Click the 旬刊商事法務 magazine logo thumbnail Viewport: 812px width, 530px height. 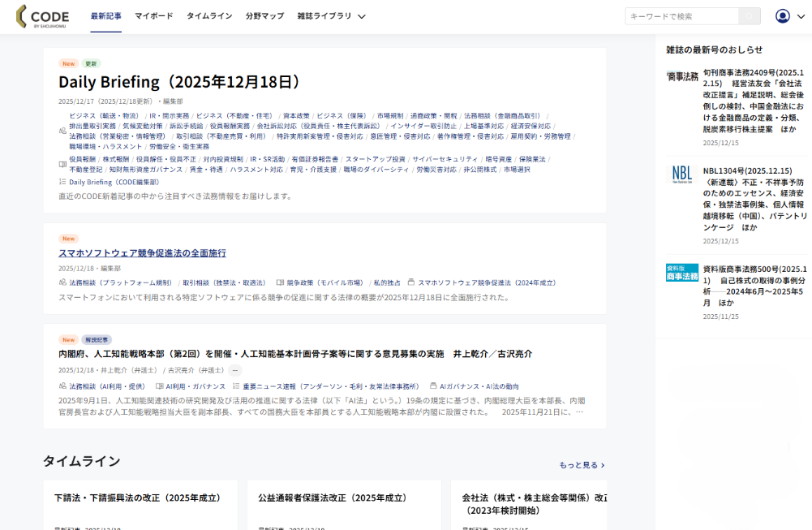[x=682, y=76]
